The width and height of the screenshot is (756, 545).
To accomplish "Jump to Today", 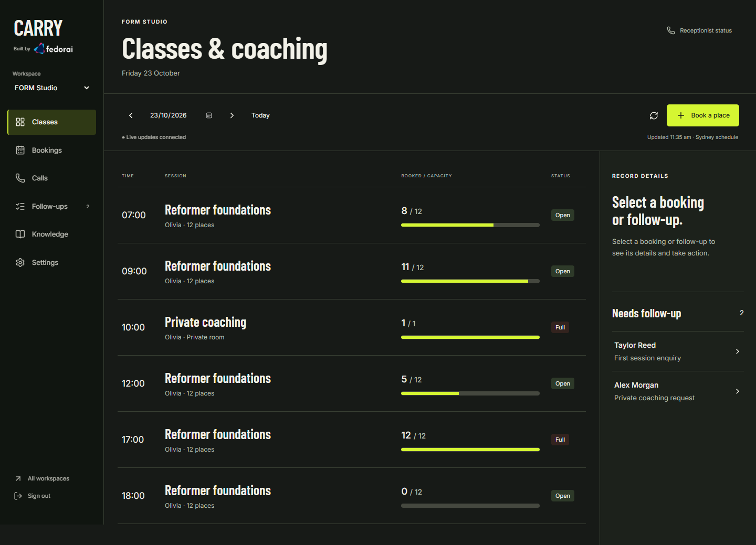I will pyautogui.click(x=260, y=115).
